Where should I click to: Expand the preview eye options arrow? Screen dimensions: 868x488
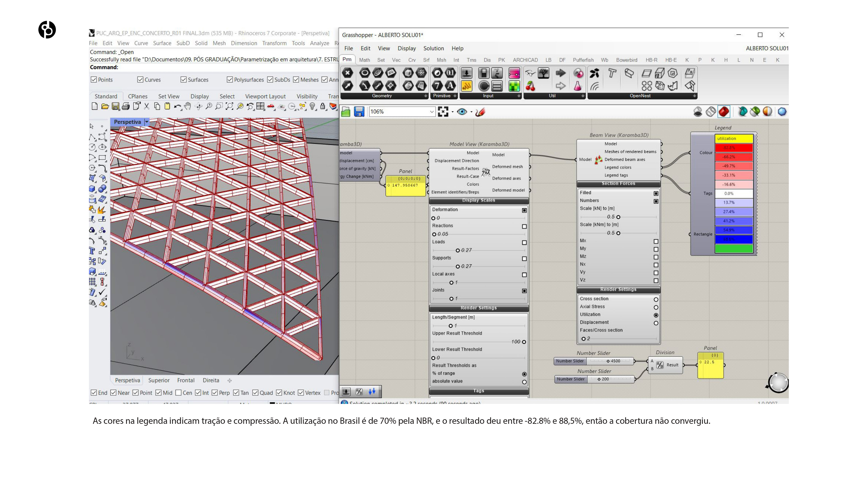pyautogui.click(x=471, y=112)
